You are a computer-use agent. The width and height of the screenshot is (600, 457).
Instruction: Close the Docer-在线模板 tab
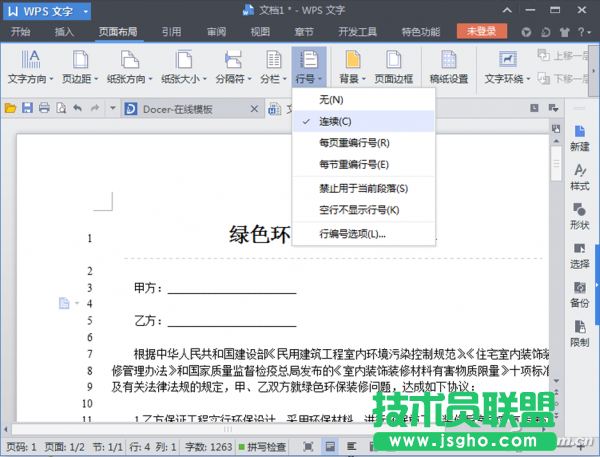254,109
